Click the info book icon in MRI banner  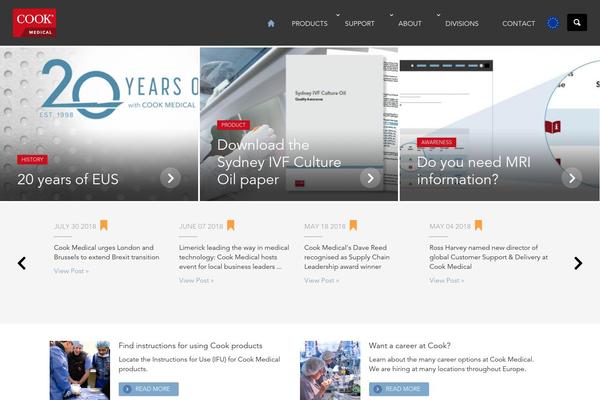coord(553,126)
